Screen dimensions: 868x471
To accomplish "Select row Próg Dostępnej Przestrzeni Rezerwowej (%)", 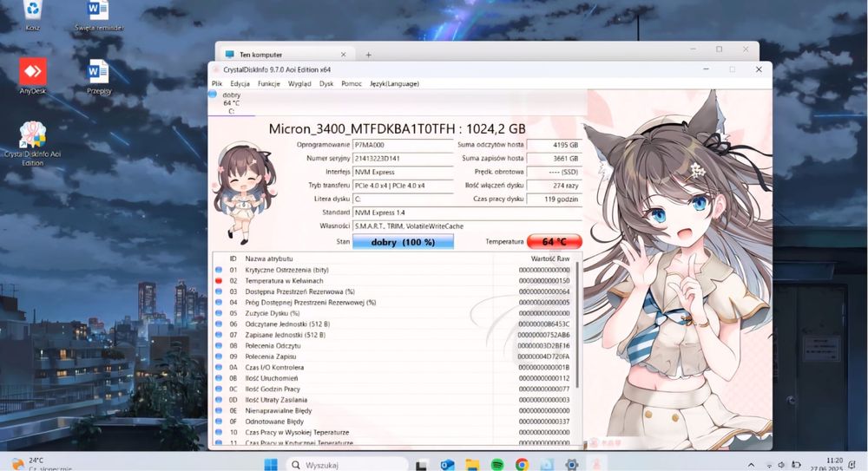I will click(x=393, y=303).
